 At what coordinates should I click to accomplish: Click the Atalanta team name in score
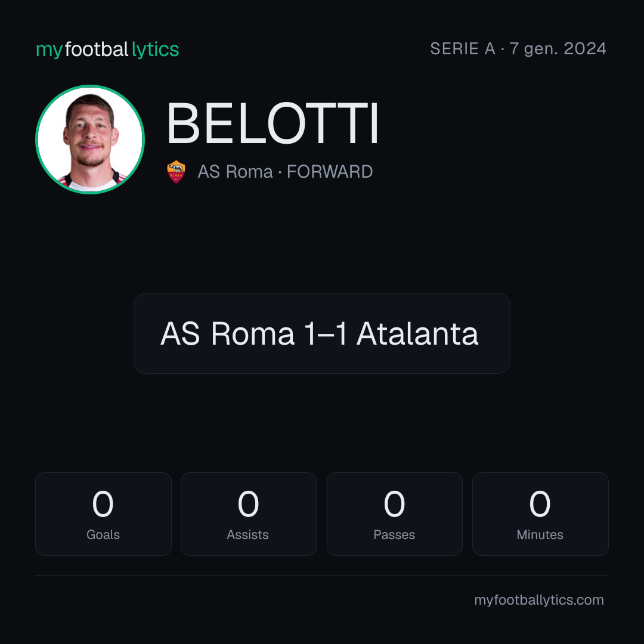(x=417, y=333)
